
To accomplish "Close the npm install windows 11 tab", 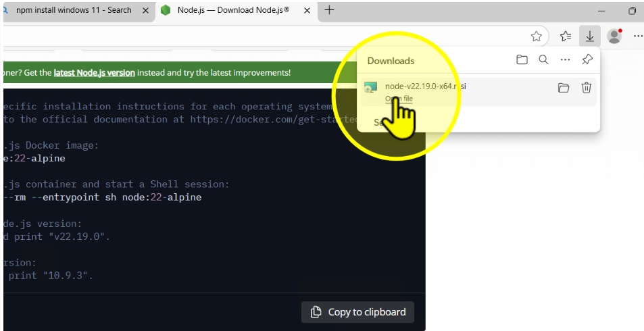I will [145, 11].
